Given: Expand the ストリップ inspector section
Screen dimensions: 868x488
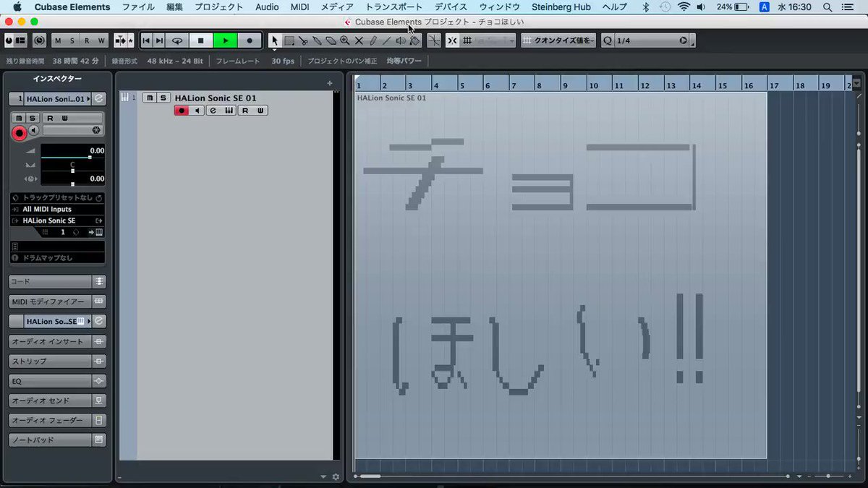Looking at the screenshot, I should click(57, 361).
